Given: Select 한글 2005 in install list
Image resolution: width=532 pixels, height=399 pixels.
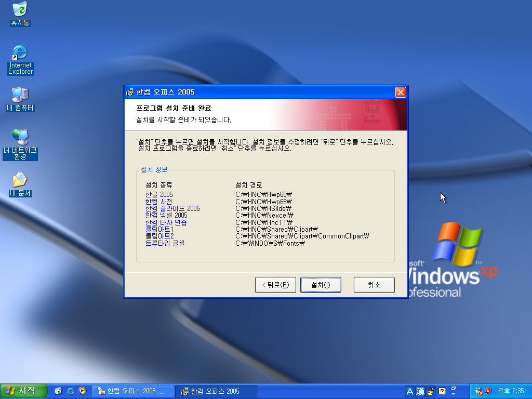Looking at the screenshot, I should 159,194.
